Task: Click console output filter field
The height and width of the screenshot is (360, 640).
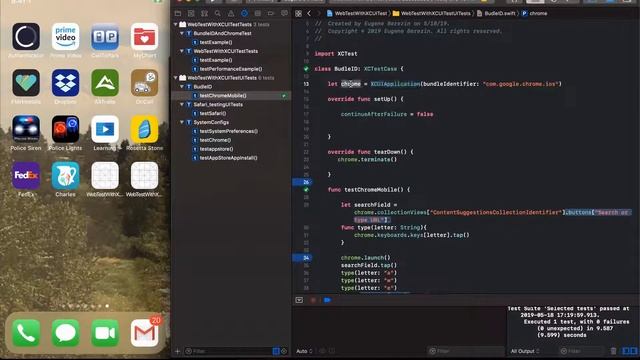Action: click(x=582, y=351)
